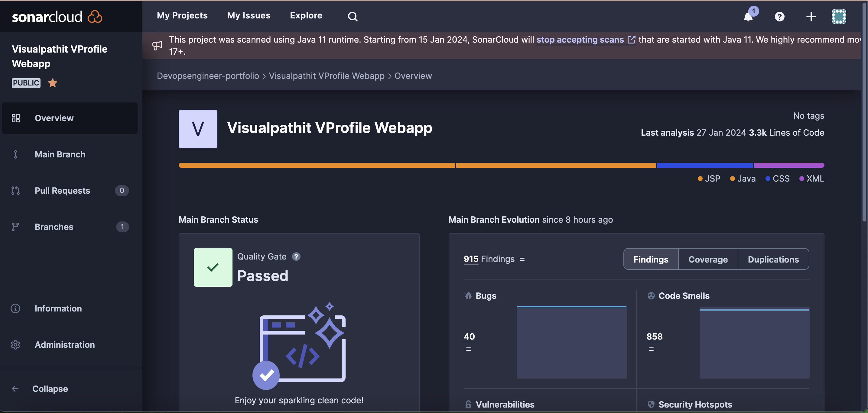
Task: Open Branches section in sidebar
Action: (x=54, y=227)
